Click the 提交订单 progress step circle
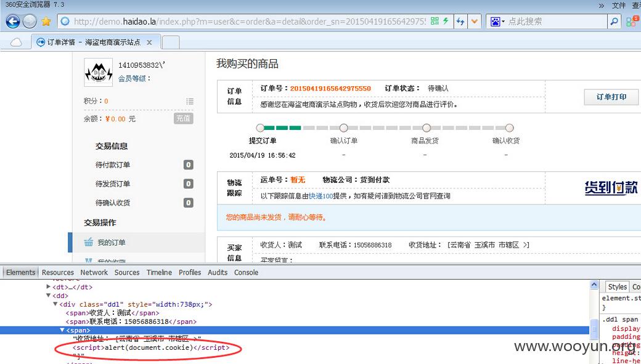This screenshot has width=641, height=364. 260,128
